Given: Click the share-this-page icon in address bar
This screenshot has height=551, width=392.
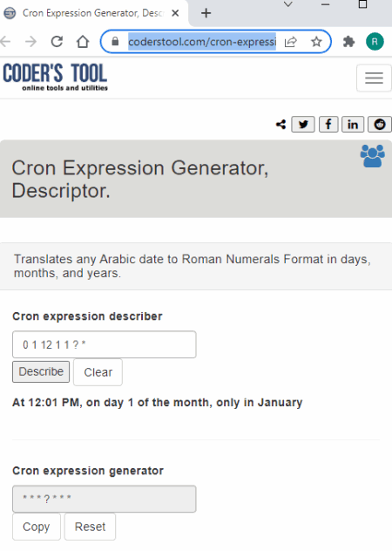Looking at the screenshot, I should pos(291,42).
